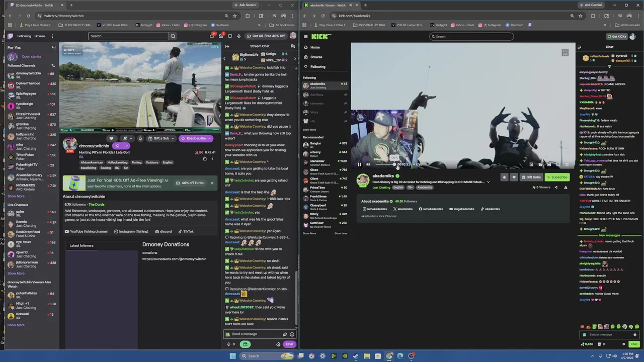This screenshot has width=644, height=362.
Task: Dismiss the Twitch ad-free promo banner
Action: tap(212, 183)
